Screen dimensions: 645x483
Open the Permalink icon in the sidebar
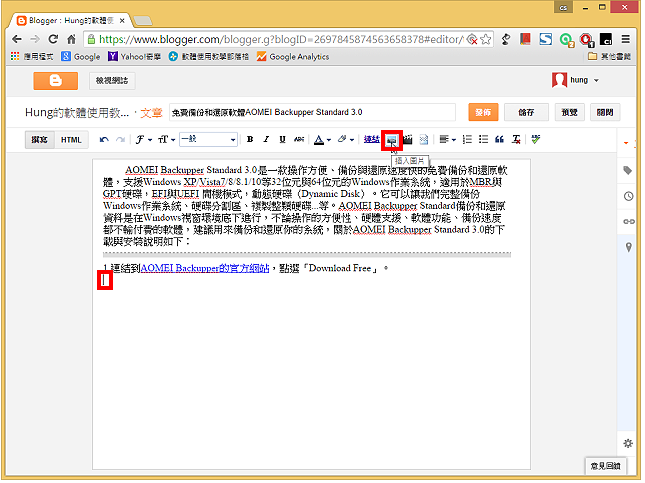click(x=629, y=222)
